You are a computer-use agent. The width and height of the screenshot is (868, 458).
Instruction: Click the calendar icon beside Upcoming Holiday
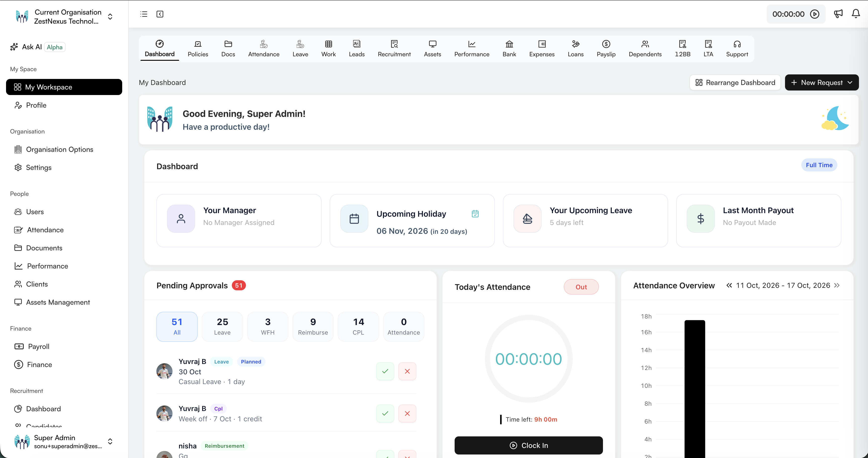[x=475, y=214]
